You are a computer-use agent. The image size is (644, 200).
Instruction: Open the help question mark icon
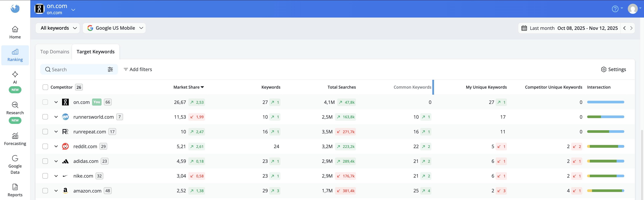[615, 9]
